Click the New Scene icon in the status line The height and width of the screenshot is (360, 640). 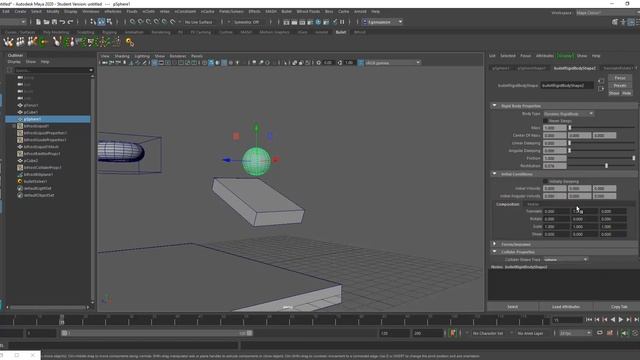tap(38, 22)
